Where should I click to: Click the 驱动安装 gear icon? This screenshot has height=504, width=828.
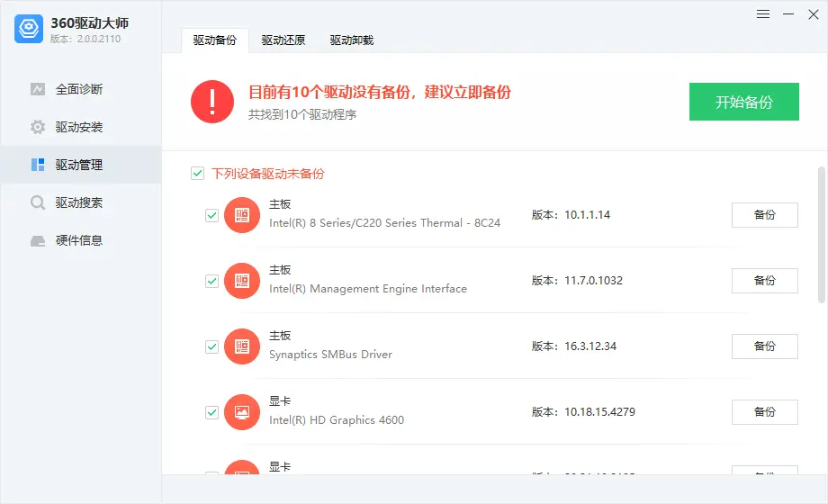[38, 127]
